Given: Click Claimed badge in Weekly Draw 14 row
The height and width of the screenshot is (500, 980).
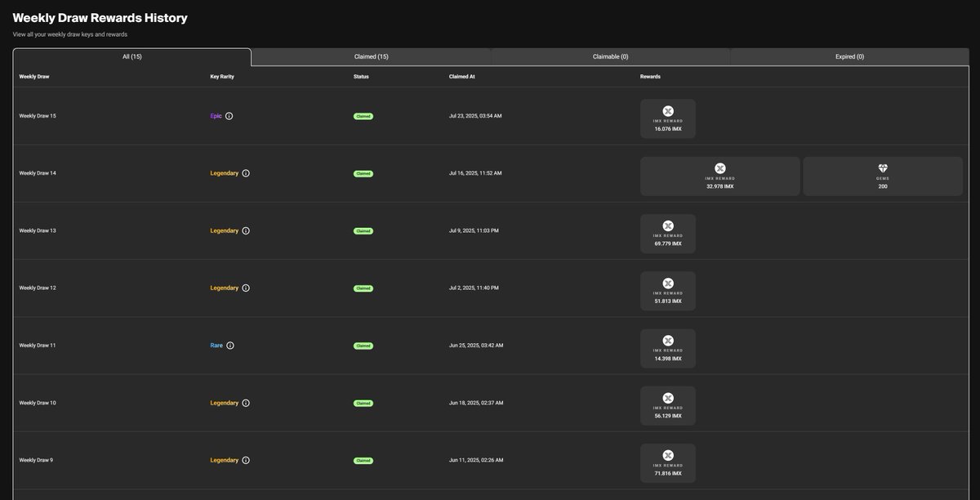Looking at the screenshot, I should point(363,173).
